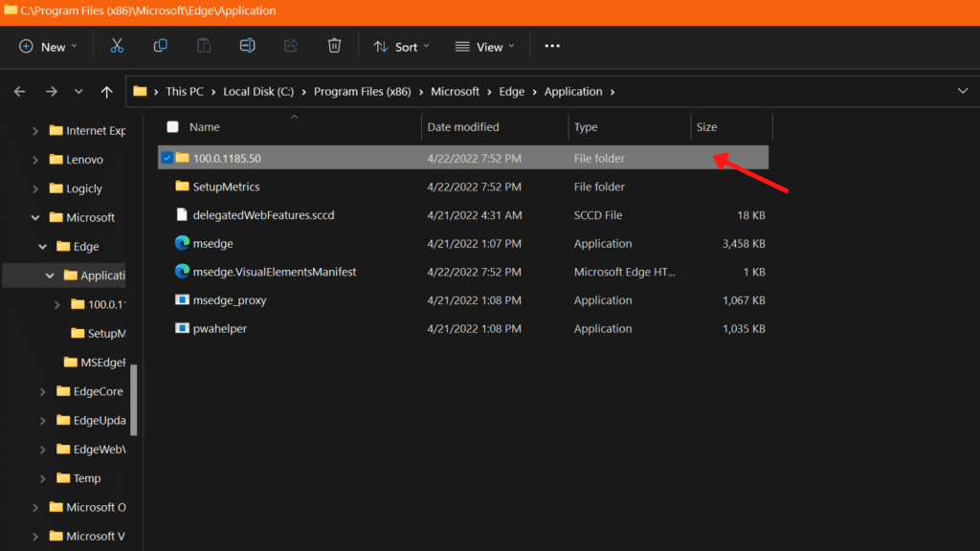Screen dimensions: 980x551
Task: Click the 100.0.1185.50 folder icon in list
Action: (182, 158)
